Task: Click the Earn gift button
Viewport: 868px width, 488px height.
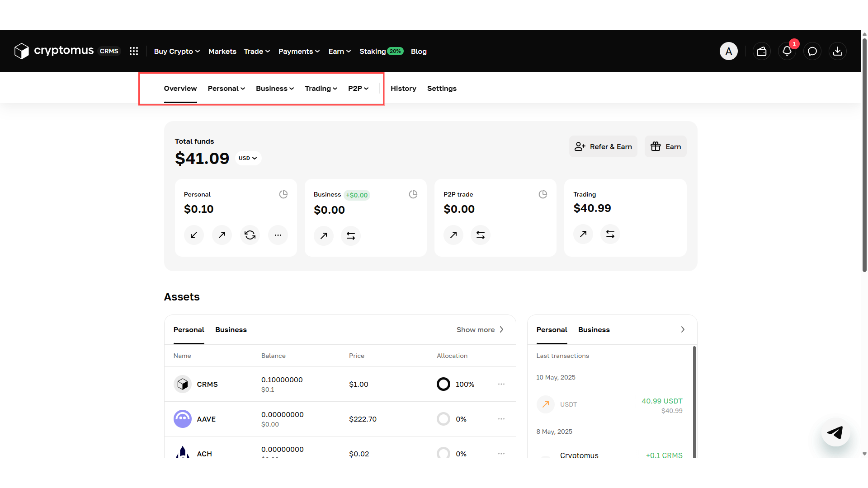Action: coord(665,146)
